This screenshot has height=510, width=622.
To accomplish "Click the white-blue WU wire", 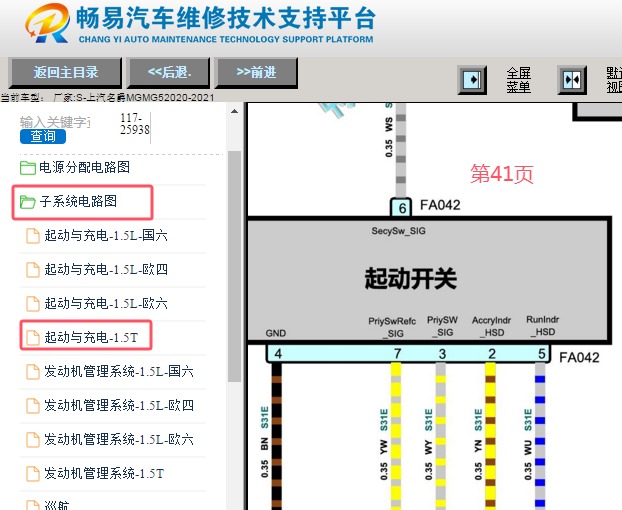I will [540, 436].
